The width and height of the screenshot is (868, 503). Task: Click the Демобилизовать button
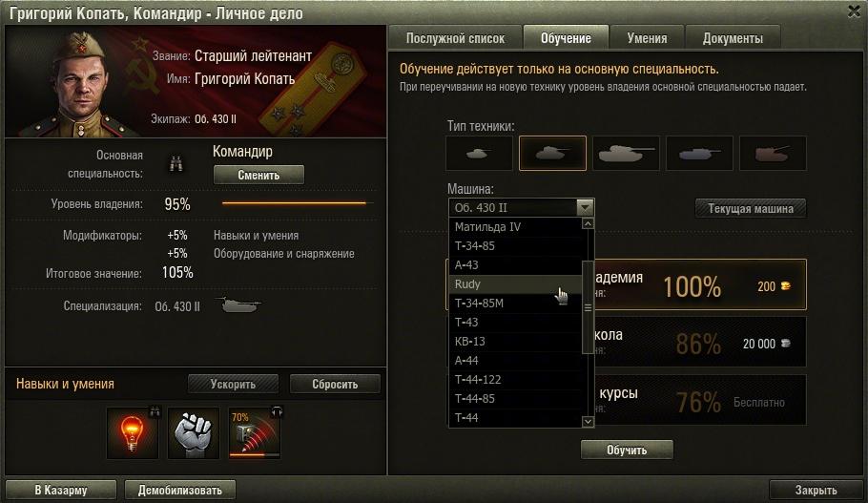coord(180,490)
